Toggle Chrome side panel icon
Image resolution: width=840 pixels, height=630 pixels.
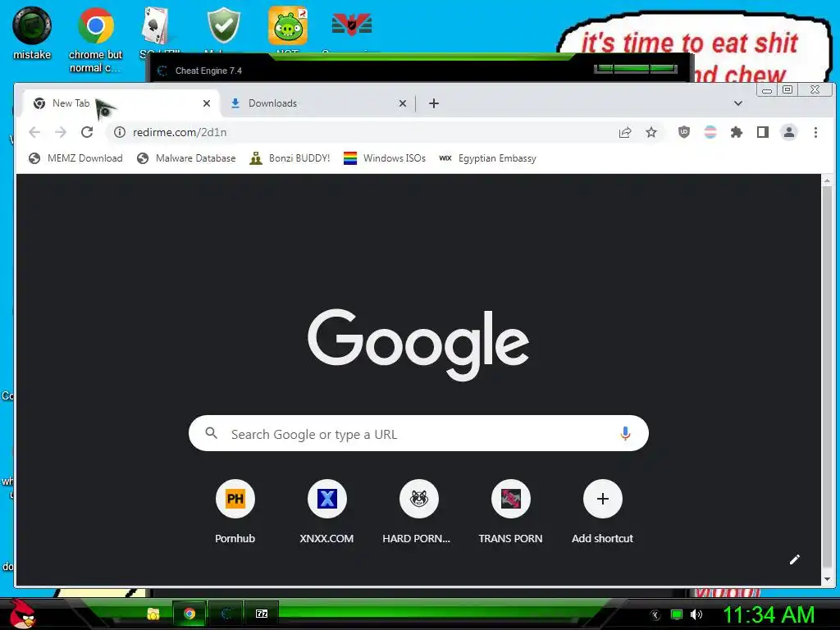[763, 132]
